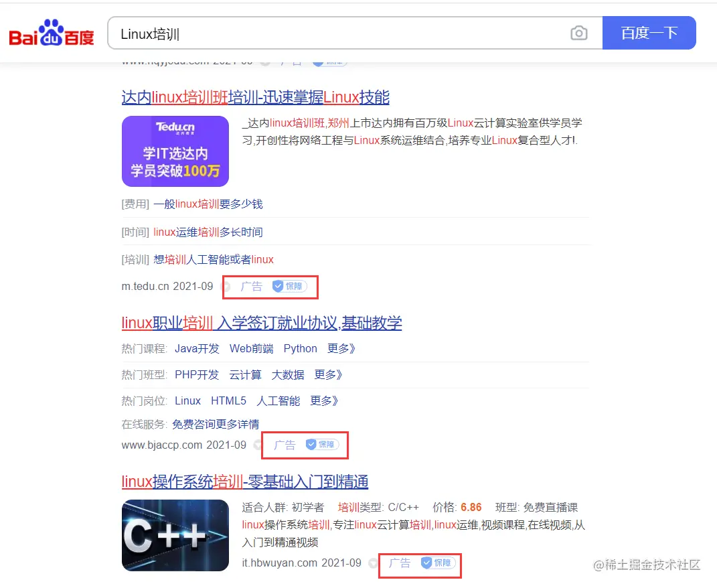717x588 pixels.
Task: Open the linux操作系统培训 result title
Action: (x=244, y=482)
